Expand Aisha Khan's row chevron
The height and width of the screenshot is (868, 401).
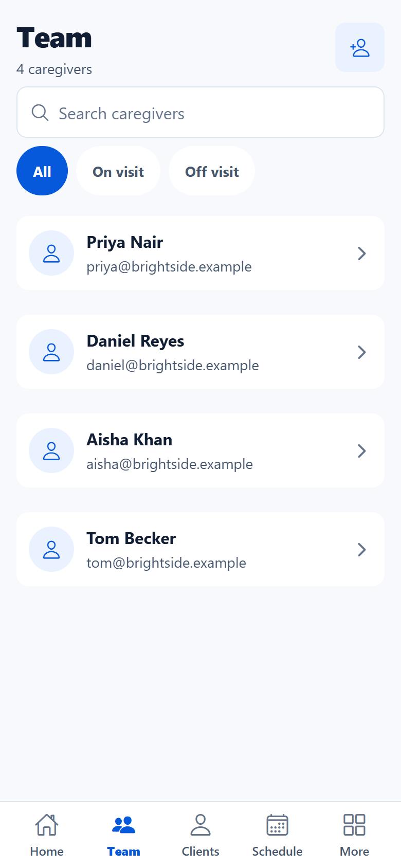[362, 450]
